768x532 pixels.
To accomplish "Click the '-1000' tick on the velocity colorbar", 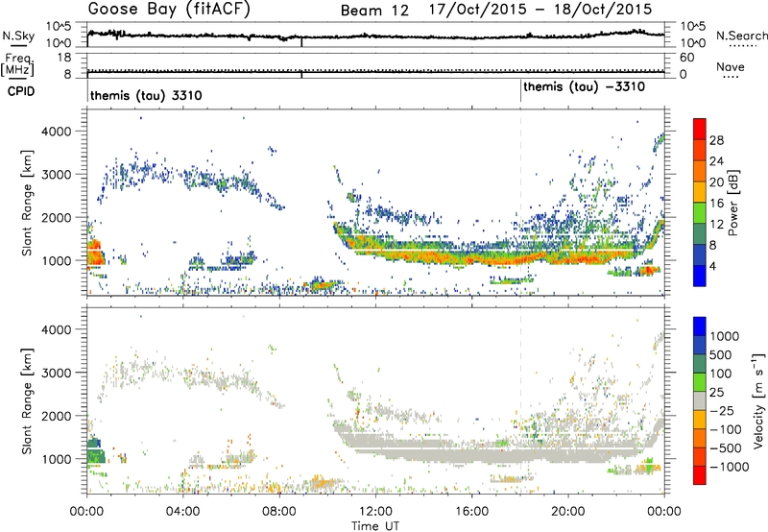I will (x=730, y=467).
